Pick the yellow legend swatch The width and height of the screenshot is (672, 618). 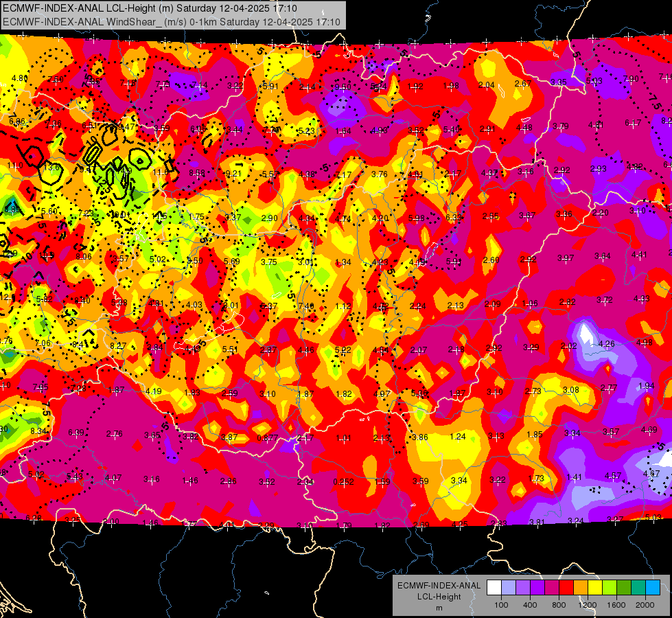595,588
